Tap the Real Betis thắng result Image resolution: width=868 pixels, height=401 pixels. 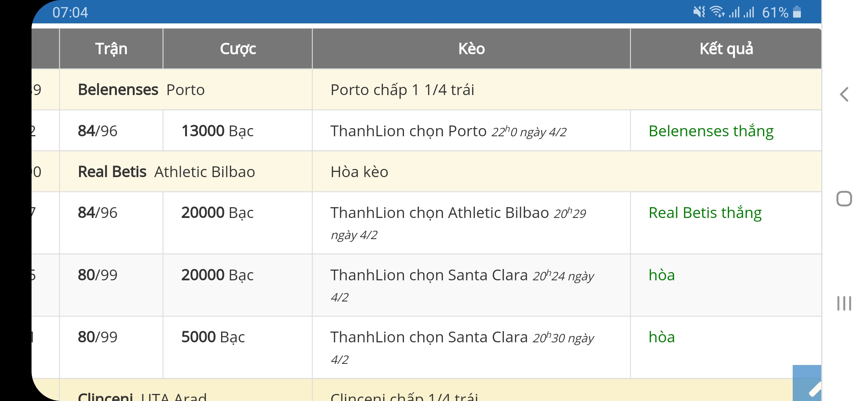coord(705,213)
